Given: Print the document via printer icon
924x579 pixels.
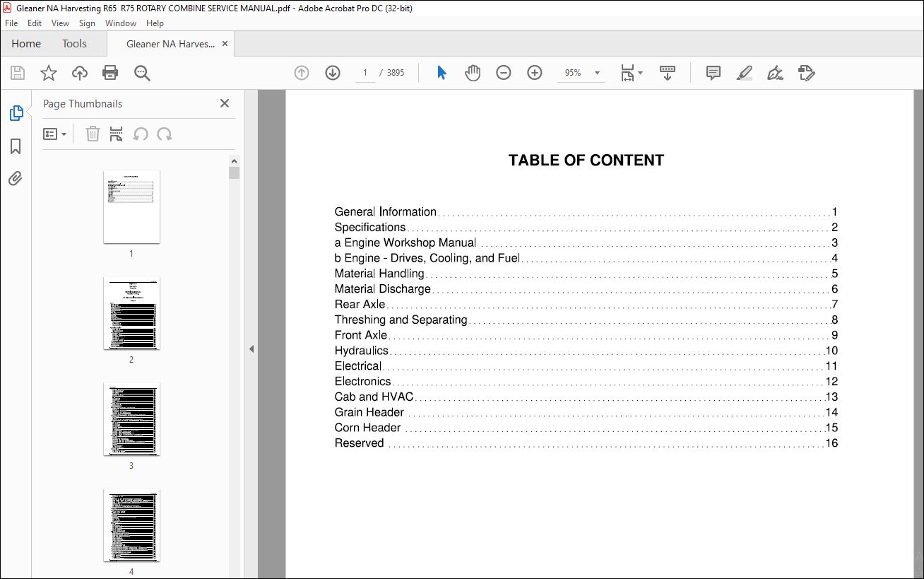Looking at the screenshot, I should point(110,73).
